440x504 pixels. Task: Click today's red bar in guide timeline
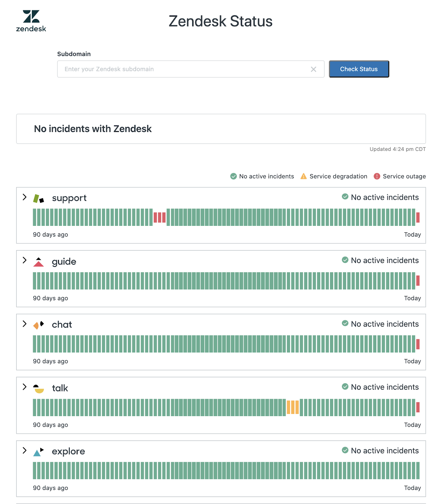coord(418,281)
